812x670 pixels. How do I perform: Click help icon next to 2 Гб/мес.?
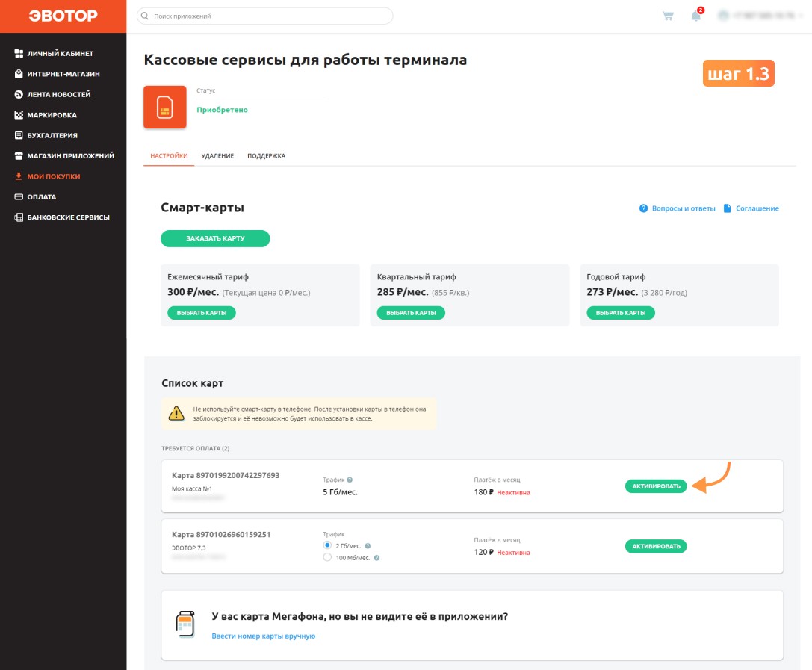pyautogui.click(x=368, y=546)
